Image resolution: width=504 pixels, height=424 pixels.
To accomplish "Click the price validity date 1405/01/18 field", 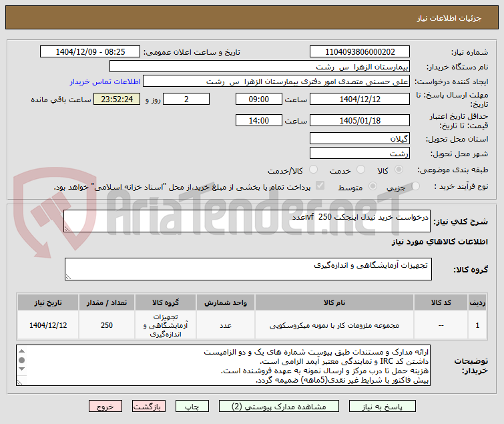I will pos(359,120).
